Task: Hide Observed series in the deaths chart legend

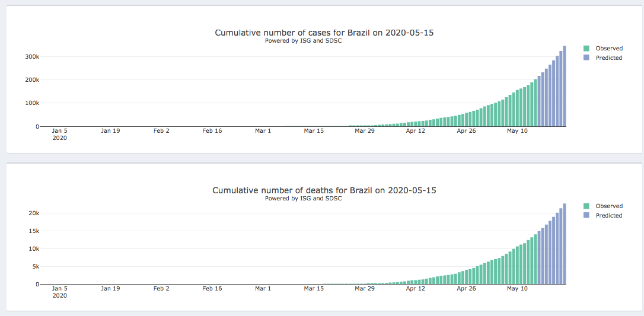Action: (x=609, y=206)
